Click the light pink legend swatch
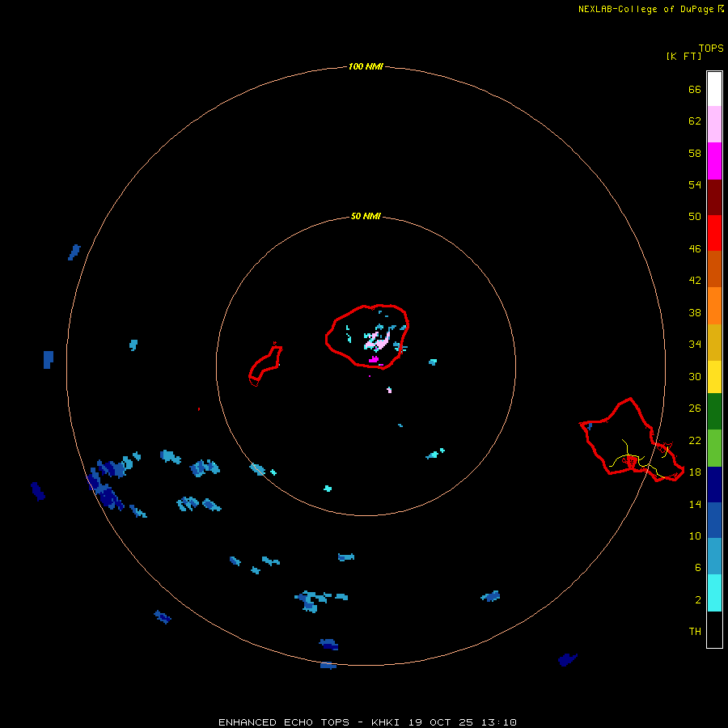 (x=714, y=125)
